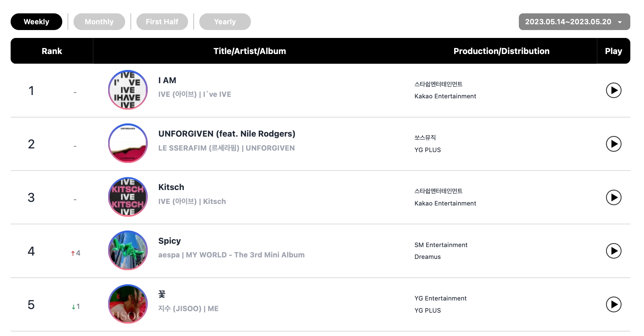
Task: Open the MY WORLD album cover thumbnail
Action: pos(128,250)
